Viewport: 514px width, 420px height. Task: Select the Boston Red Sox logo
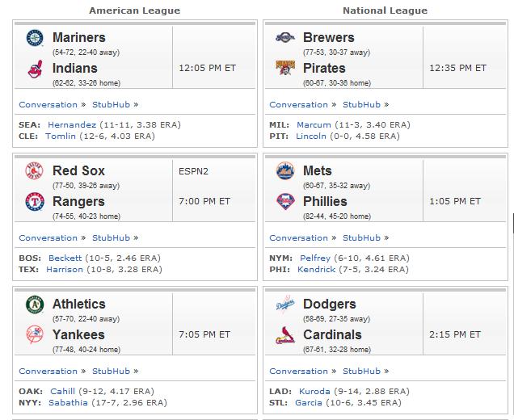point(35,170)
